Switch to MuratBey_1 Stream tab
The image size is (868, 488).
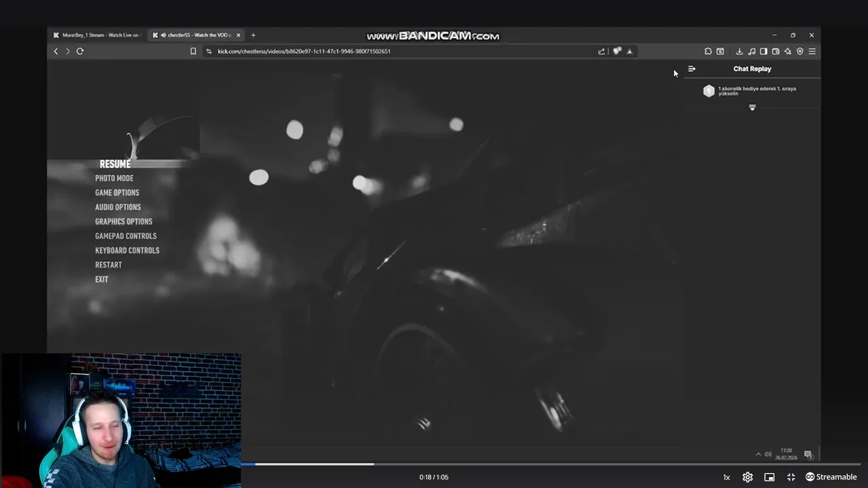96,35
